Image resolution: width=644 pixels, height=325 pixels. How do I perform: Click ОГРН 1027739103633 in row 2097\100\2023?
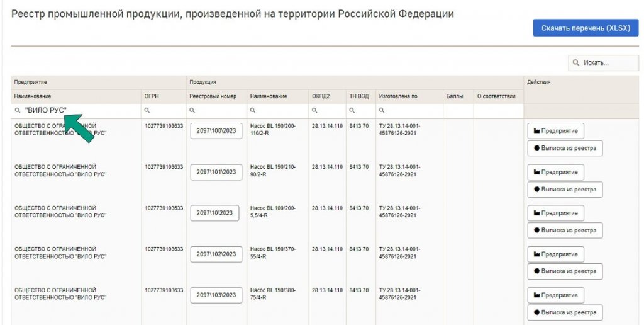(164, 126)
